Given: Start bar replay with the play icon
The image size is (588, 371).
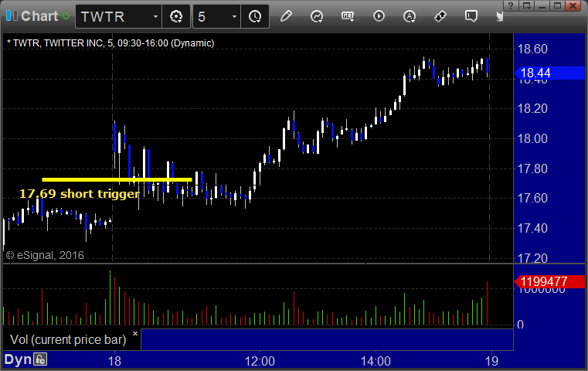Looking at the screenshot, I should pos(379,16).
